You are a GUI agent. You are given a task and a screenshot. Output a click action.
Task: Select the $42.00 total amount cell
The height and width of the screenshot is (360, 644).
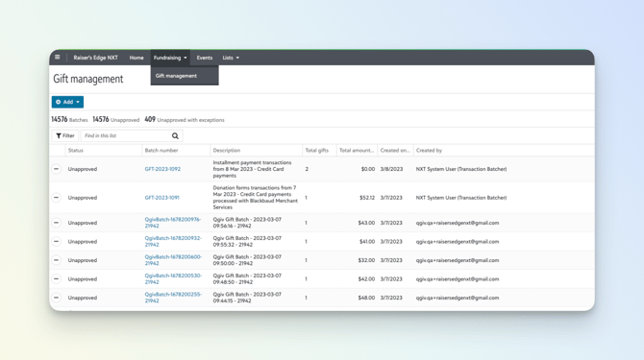366,278
